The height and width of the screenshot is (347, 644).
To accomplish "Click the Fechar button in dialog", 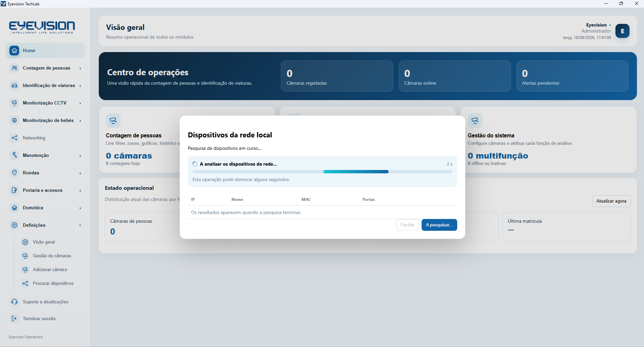I will coord(407,225).
